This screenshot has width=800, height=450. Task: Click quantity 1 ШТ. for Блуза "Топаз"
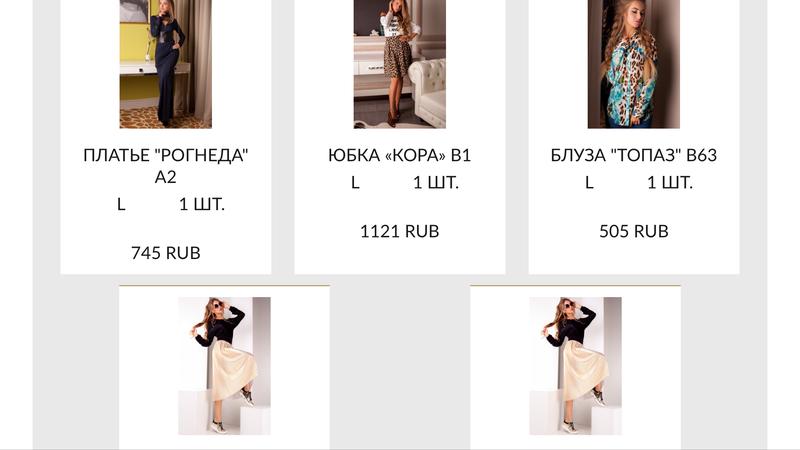[x=670, y=183]
